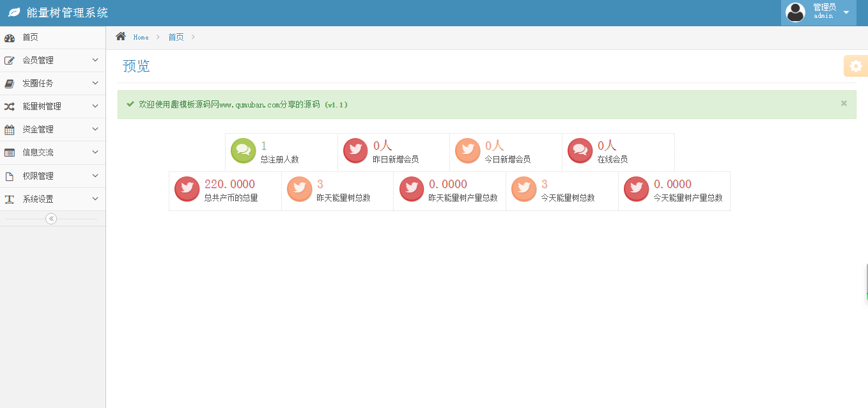Click the green chat icon for 总注册人数
The image size is (868, 408).
point(243,150)
